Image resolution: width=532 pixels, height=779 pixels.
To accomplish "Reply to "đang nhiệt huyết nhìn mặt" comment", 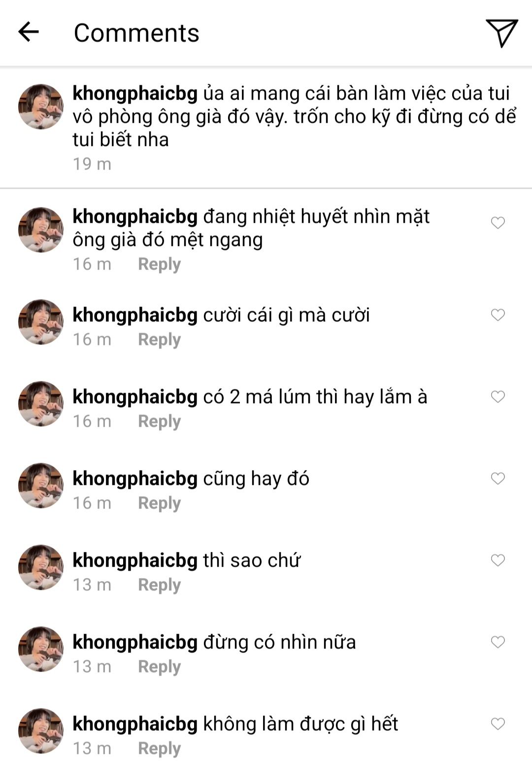I will tap(159, 264).
